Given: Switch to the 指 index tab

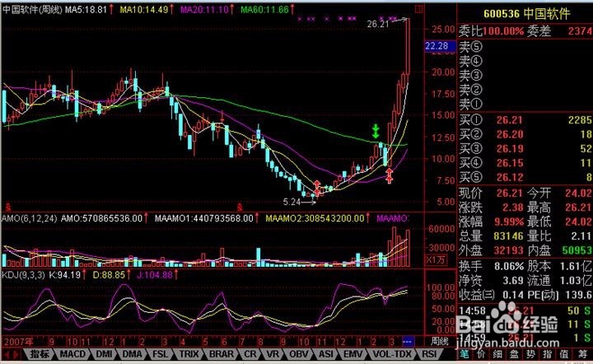Looking at the screenshot, I should (547, 354).
